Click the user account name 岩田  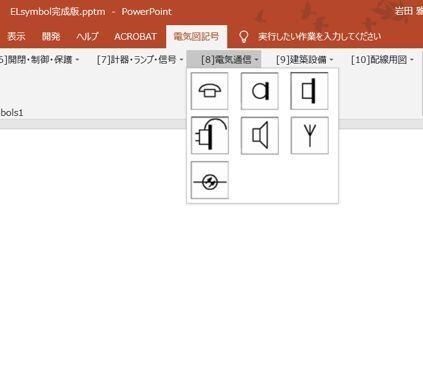(x=408, y=11)
